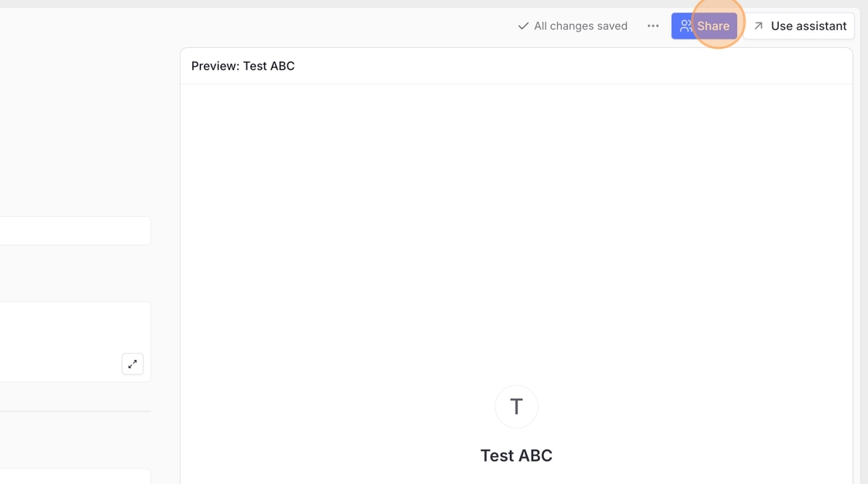The height and width of the screenshot is (484, 868).
Task: Click the horizontal divider below the text area
Action: (x=74, y=411)
